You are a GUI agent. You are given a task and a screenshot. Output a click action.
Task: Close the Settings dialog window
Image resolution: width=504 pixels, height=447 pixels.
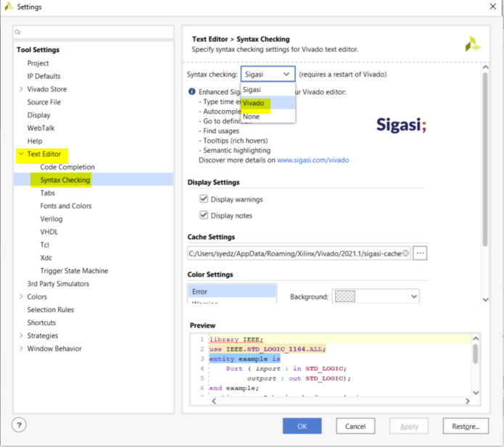click(x=487, y=7)
